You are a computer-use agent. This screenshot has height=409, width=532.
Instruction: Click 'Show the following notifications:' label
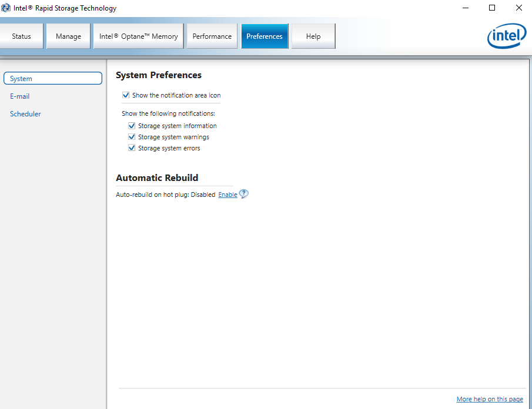pos(168,113)
